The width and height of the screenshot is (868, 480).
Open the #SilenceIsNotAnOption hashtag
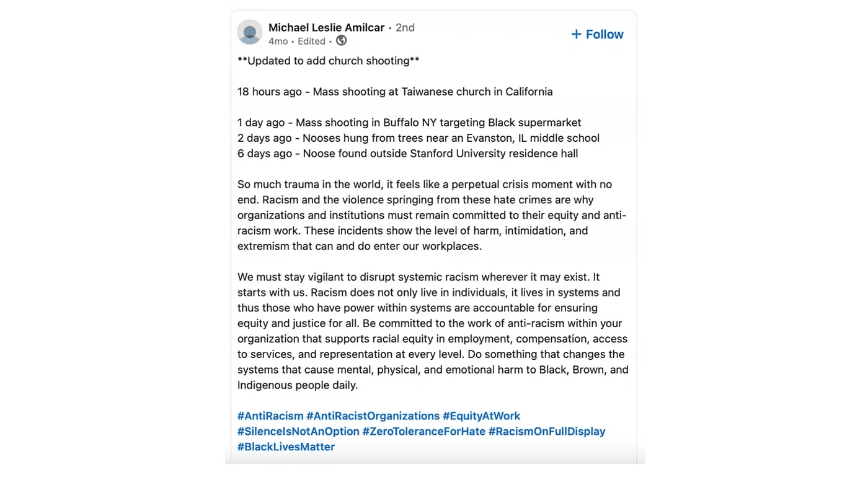[298, 432]
